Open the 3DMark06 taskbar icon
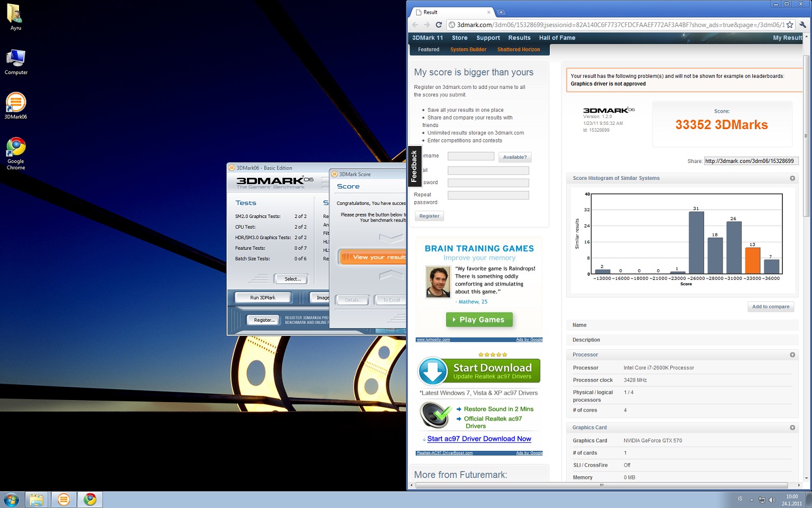The height and width of the screenshot is (508, 812). [x=63, y=500]
